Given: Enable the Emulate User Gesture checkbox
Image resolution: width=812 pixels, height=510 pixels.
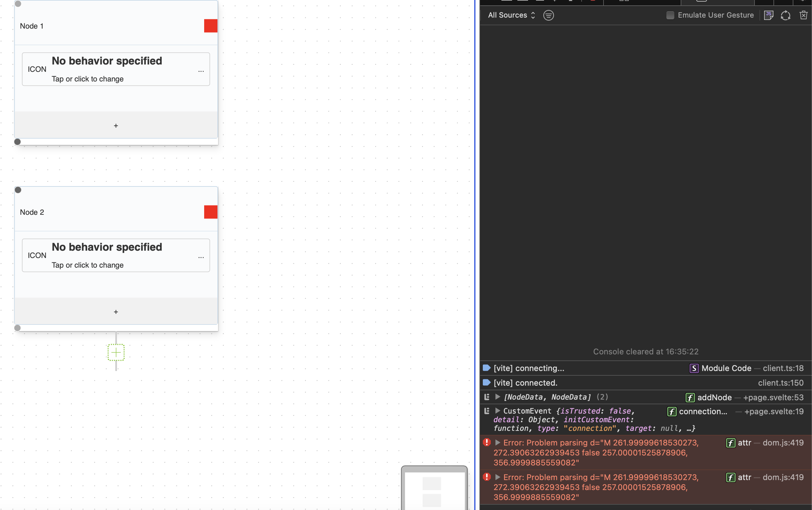Looking at the screenshot, I should point(670,15).
